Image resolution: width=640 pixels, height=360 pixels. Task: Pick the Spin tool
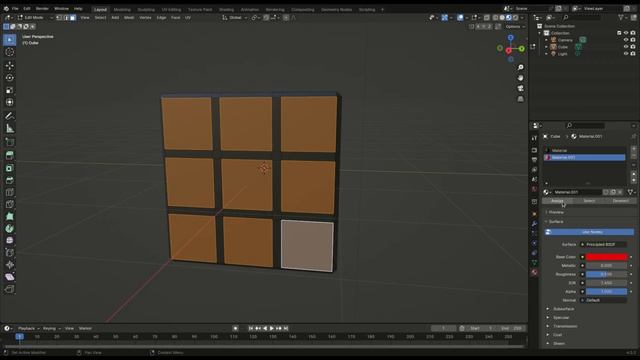[x=10, y=229]
